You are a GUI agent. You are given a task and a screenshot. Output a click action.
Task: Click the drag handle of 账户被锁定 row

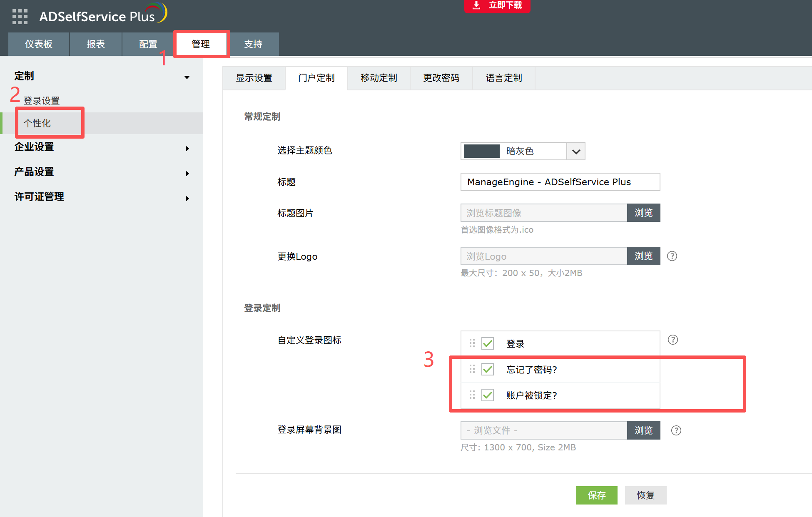[x=472, y=395]
